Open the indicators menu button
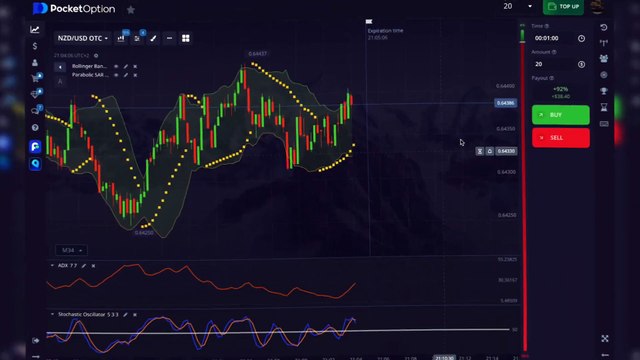 pos(137,38)
